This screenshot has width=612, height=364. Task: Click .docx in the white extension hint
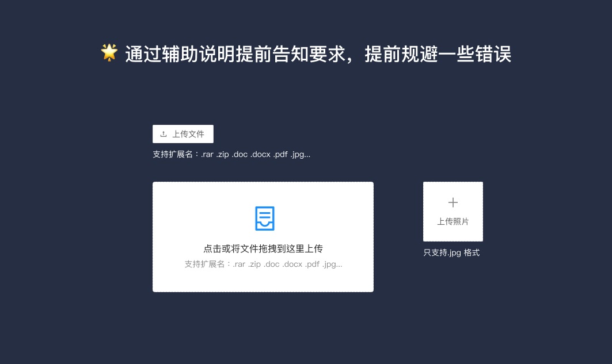point(260,154)
